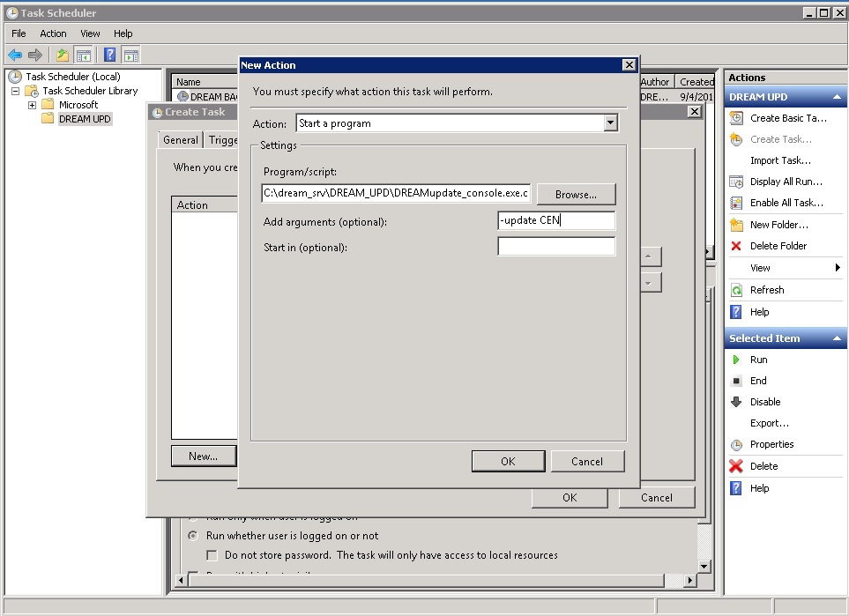Click the Microsoft folder icon in tree

[x=48, y=104]
